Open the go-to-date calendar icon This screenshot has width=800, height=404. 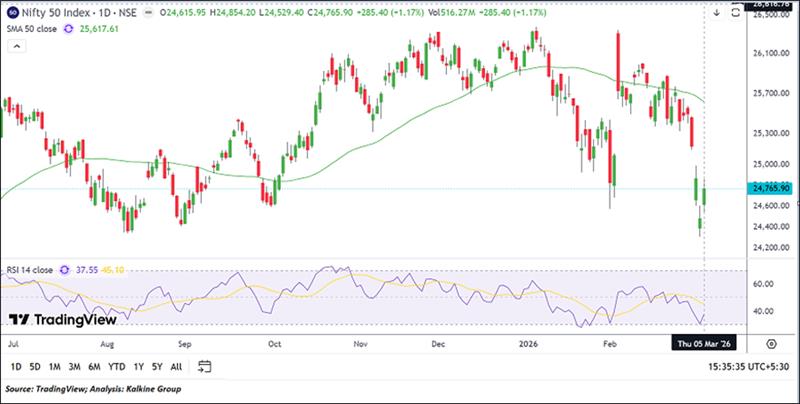(x=204, y=366)
